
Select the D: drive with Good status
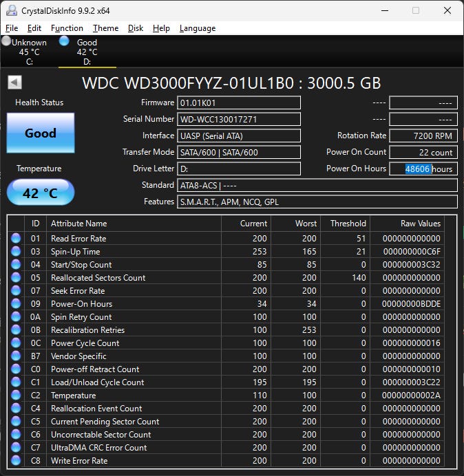(x=87, y=52)
